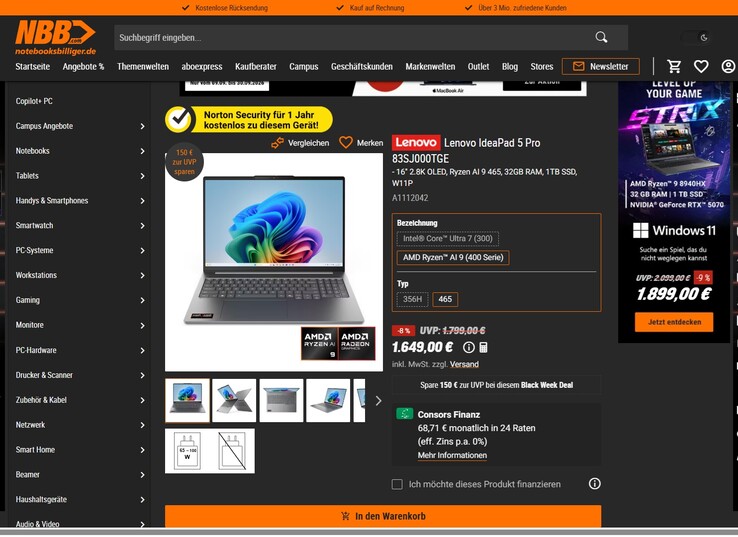Click 'Jetzt entdecken' in the Strix ad
This screenshot has height=537, width=738.
674,322
